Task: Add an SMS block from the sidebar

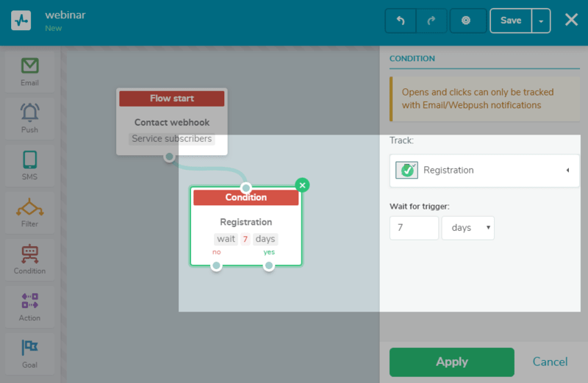Action: [x=29, y=166]
